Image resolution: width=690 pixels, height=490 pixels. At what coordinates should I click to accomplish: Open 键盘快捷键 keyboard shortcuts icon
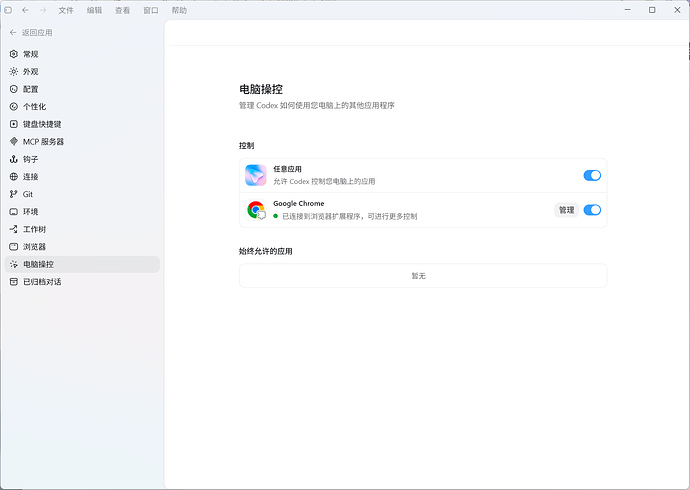(x=14, y=124)
